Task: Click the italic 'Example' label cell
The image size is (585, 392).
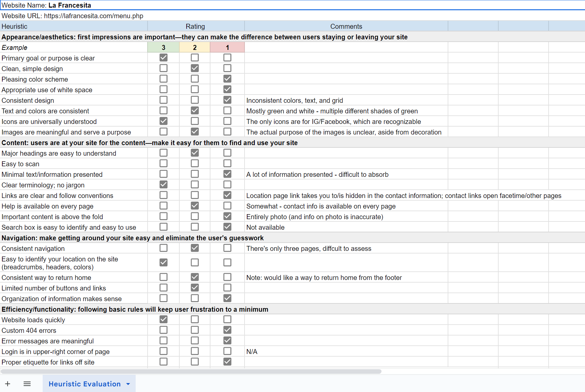Action: tap(74, 47)
